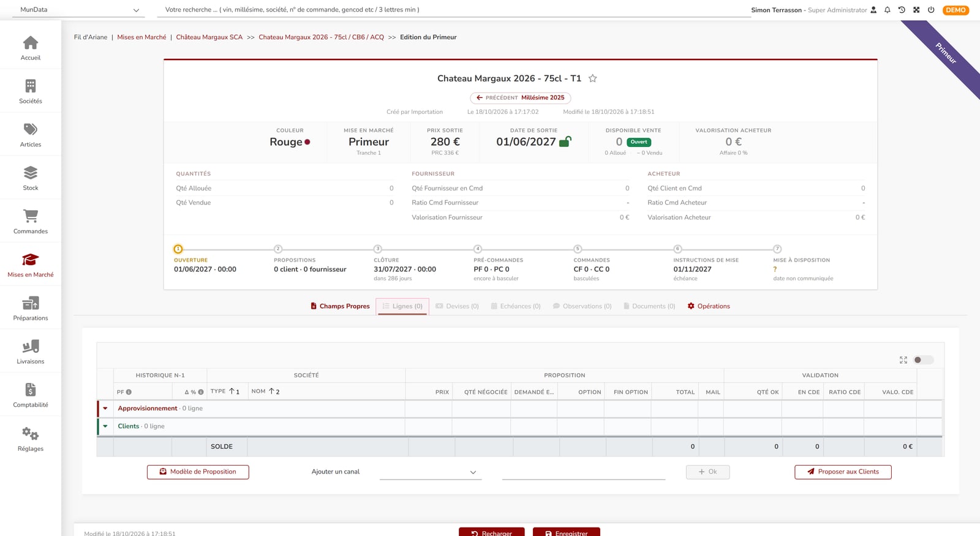Open Préparations in the sidebar

31,308
